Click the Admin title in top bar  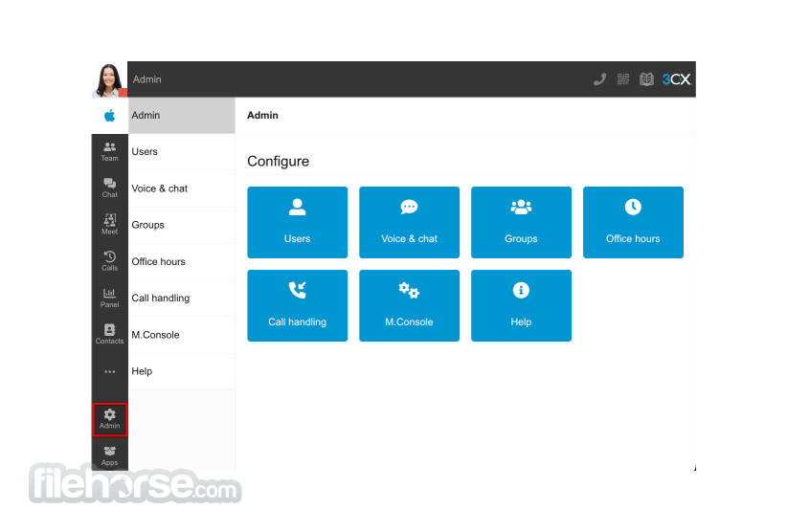coord(147,79)
